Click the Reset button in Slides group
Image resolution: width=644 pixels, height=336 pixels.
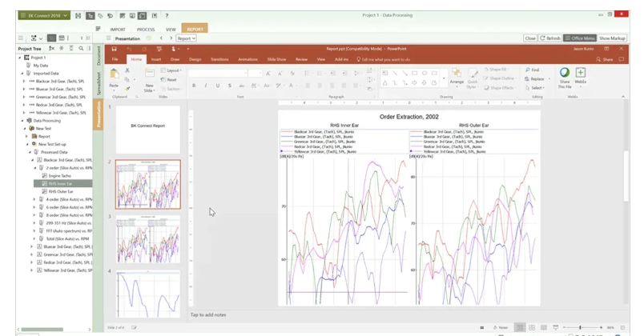[169, 79]
